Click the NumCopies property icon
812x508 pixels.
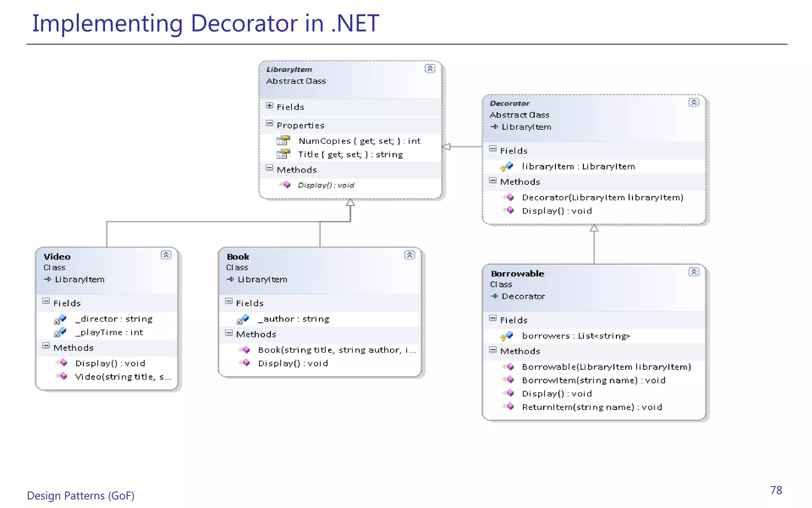283,140
